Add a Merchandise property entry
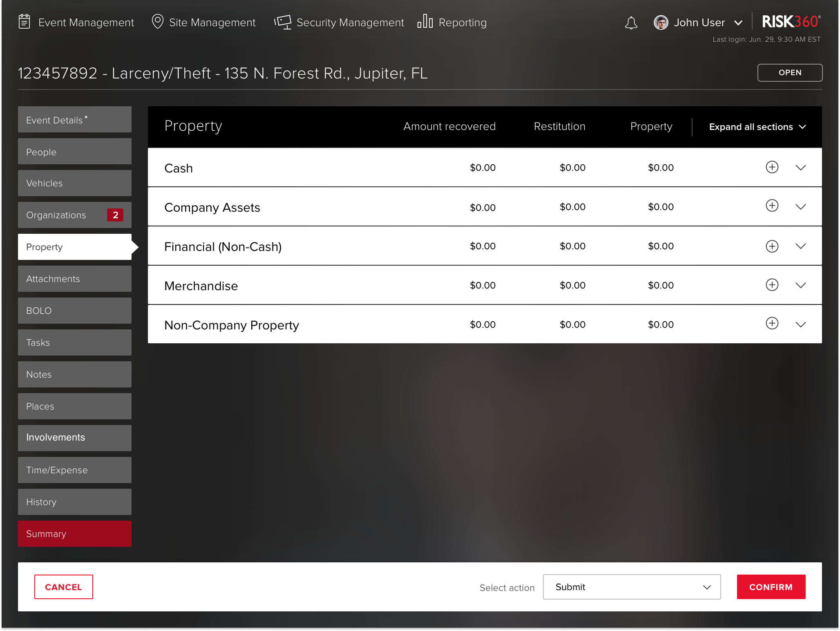Viewport: 840px width, 631px height. pyautogui.click(x=772, y=285)
